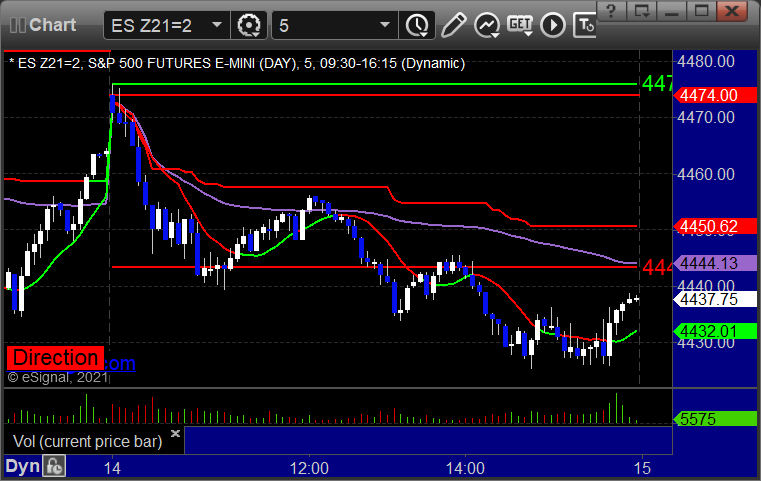761x481 pixels.
Task: Toggle the time-axis lock clock icon
Action: coord(54,466)
